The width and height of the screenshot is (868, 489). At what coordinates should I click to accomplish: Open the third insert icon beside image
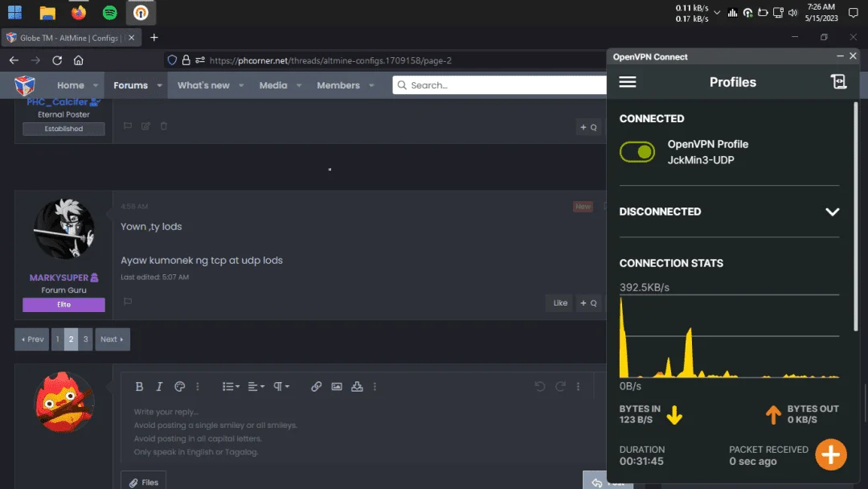pyautogui.click(x=357, y=387)
